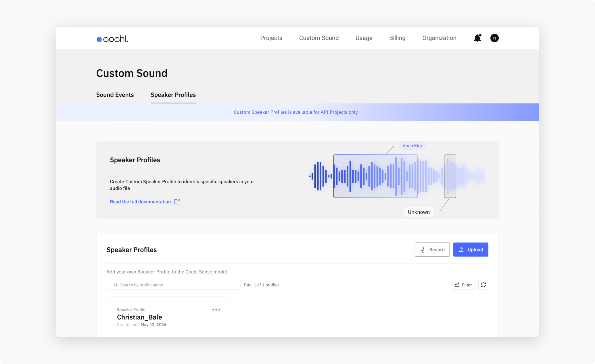595x364 pixels.
Task: Click the Search by profile name field
Action: pyautogui.click(x=174, y=285)
